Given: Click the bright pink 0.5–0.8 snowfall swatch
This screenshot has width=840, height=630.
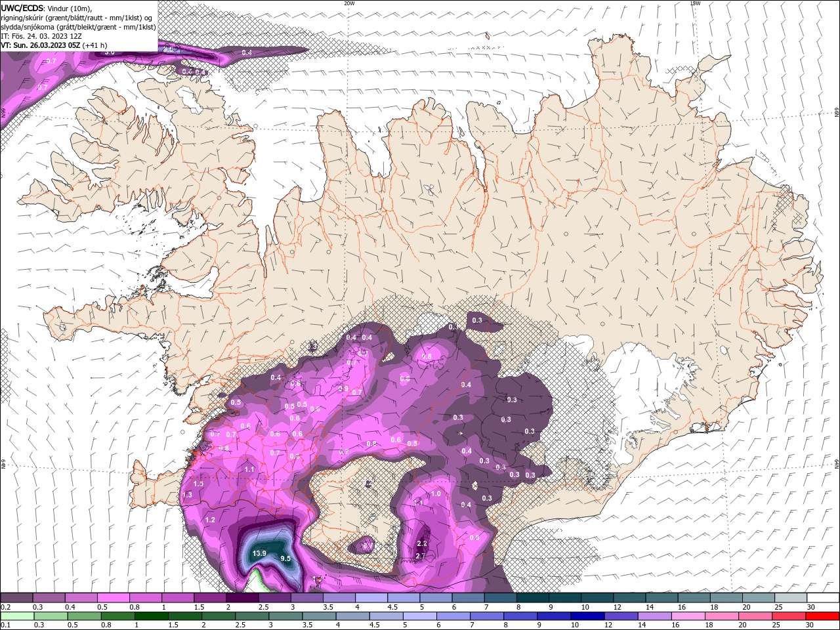Looking at the screenshot, I should pos(113,598).
